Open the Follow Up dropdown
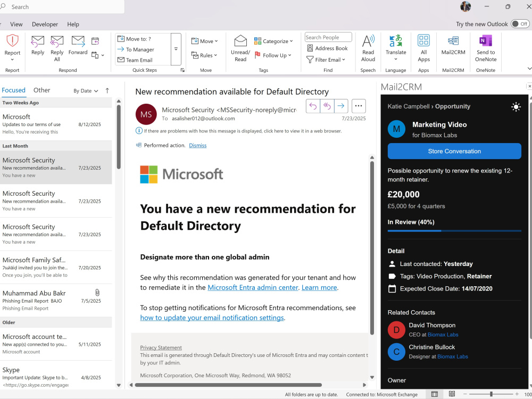This screenshot has height=399, width=532. (x=273, y=55)
